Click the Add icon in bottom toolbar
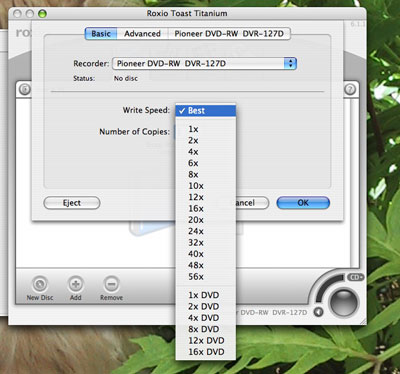This screenshot has width=400, height=374. coord(76,284)
